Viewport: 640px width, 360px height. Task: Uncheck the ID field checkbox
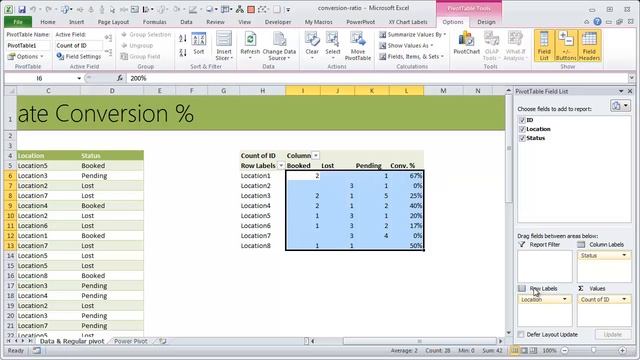522,120
